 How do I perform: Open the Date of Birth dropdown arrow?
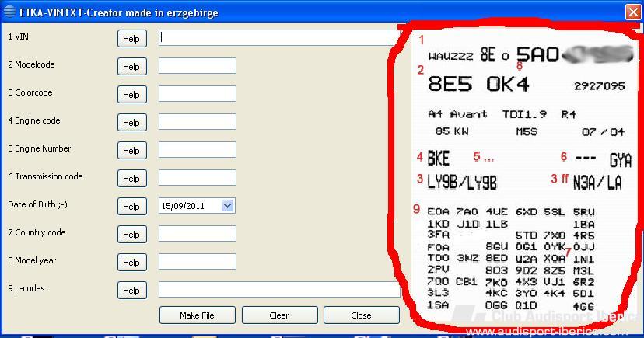(228, 205)
